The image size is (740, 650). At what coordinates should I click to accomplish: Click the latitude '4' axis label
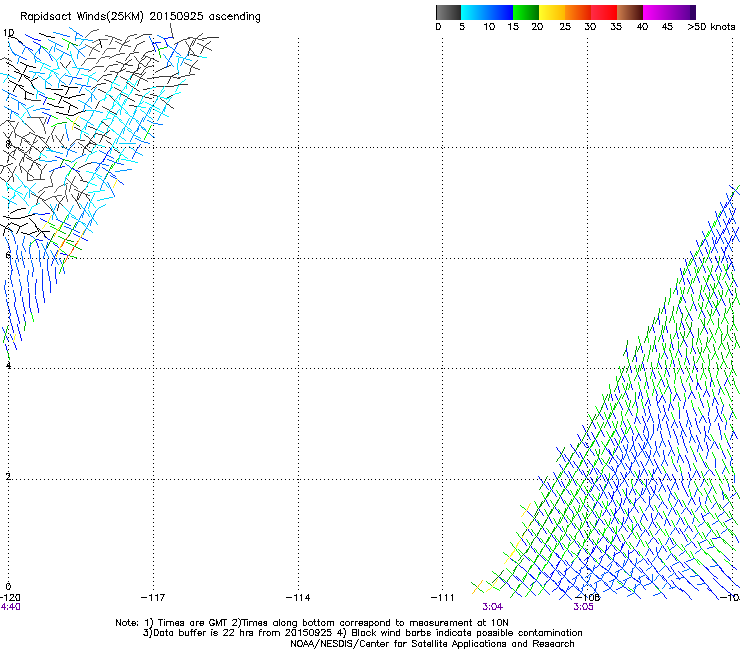click(8, 365)
